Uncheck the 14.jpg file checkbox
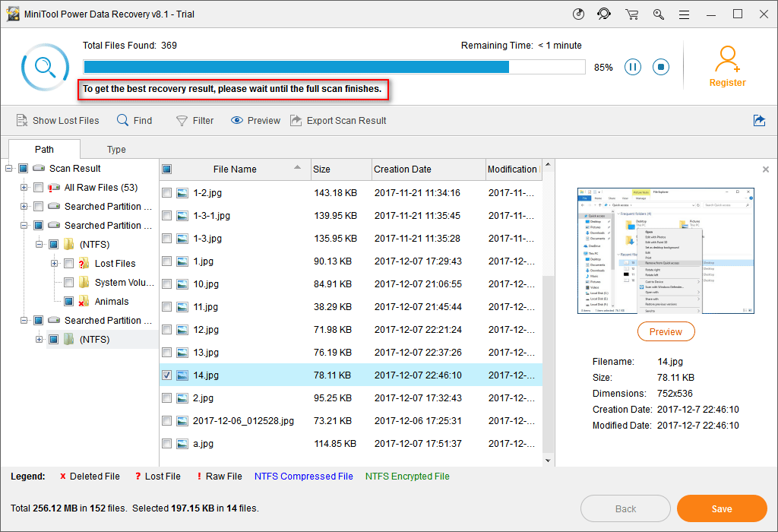Image resolution: width=778 pixels, height=532 pixels. tap(167, 375)
